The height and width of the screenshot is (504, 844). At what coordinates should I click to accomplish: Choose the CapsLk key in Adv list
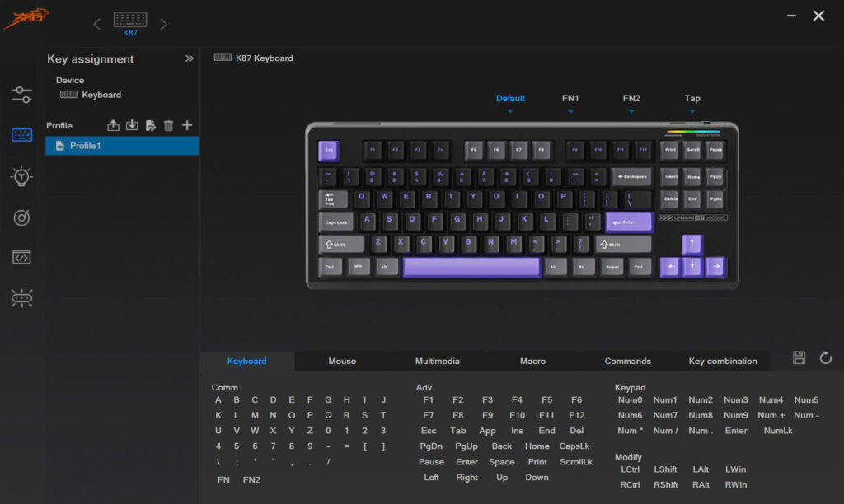(574, 446)
